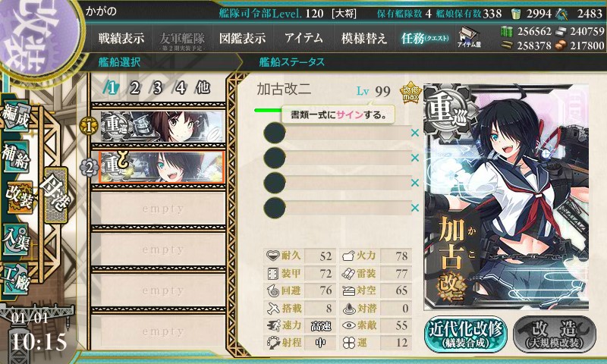607x364 pixels.
Task: Clear the fourth equipment slot ×
Action: click(415, 208)
